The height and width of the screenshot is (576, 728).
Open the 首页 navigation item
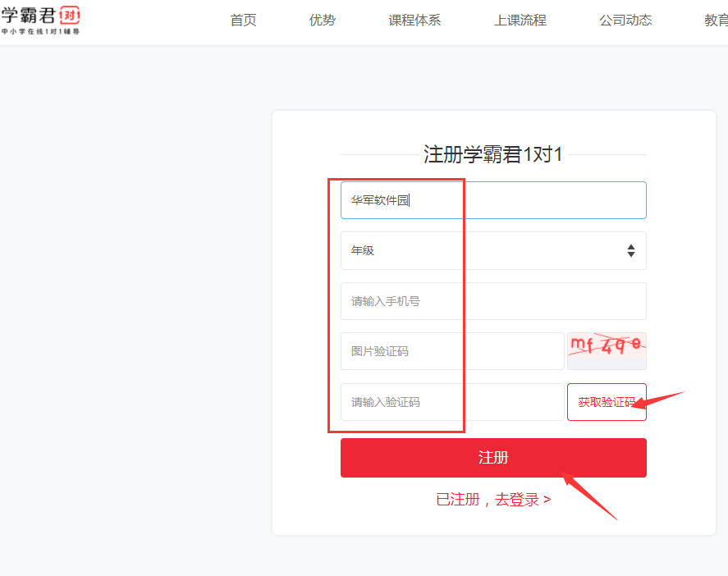coord(243,21)
